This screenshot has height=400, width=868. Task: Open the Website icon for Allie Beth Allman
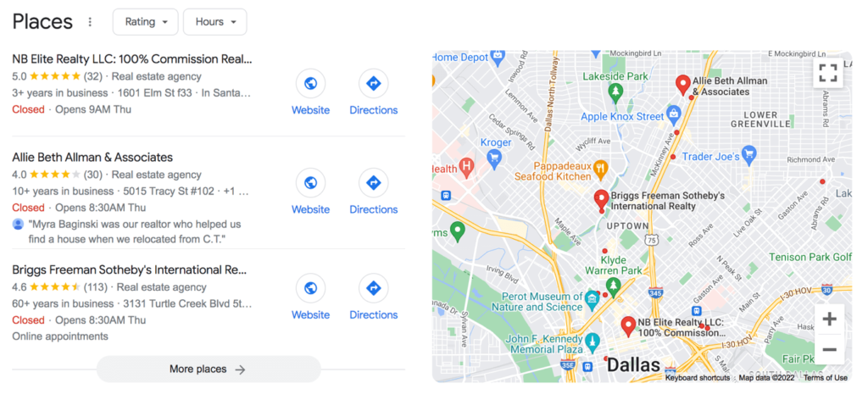(310, 182)
